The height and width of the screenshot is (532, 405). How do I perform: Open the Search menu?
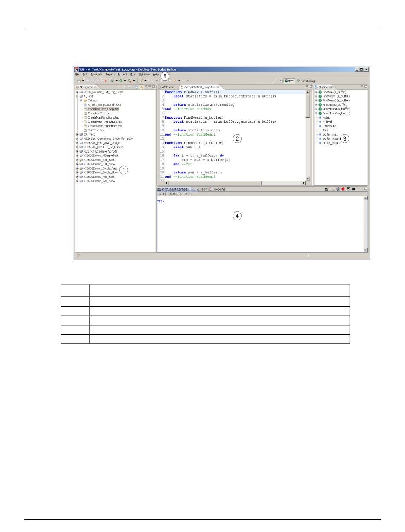[110, 74]
